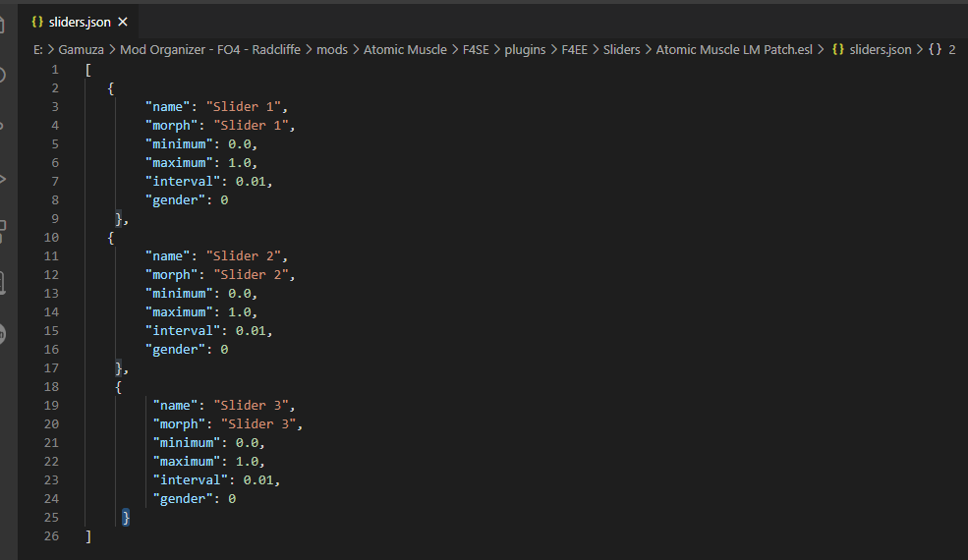Click the 1.0 value on line 22
Image resolution: width=968 pixels, height=560 pixels.
[247, 461]
